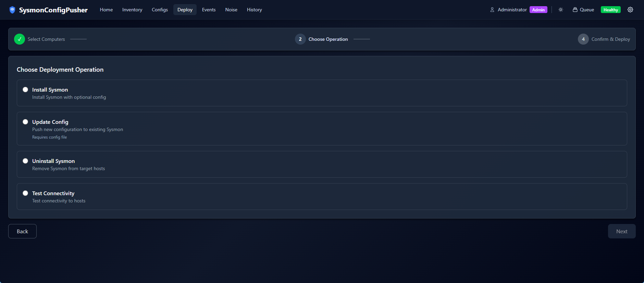Click the green checkmark step icon
Image resolution: width=644 pixels, height=283 pixels.
click(20, 39)
